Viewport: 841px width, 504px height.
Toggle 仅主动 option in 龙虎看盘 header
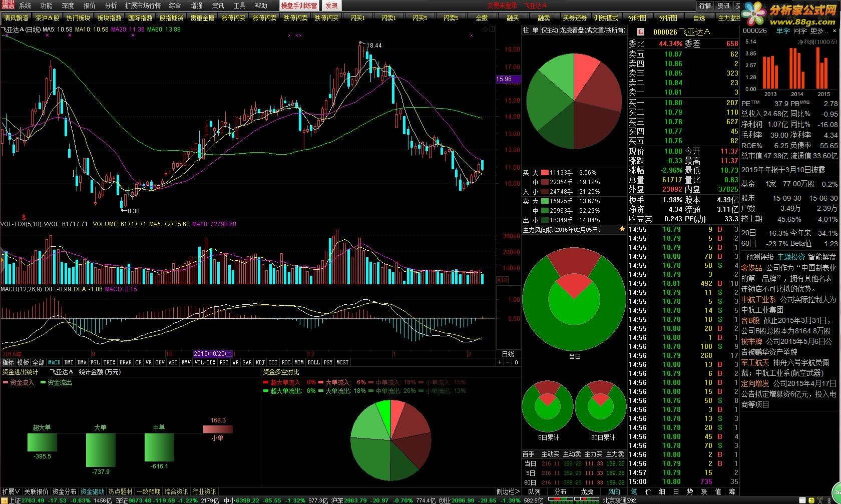(549, 30)
